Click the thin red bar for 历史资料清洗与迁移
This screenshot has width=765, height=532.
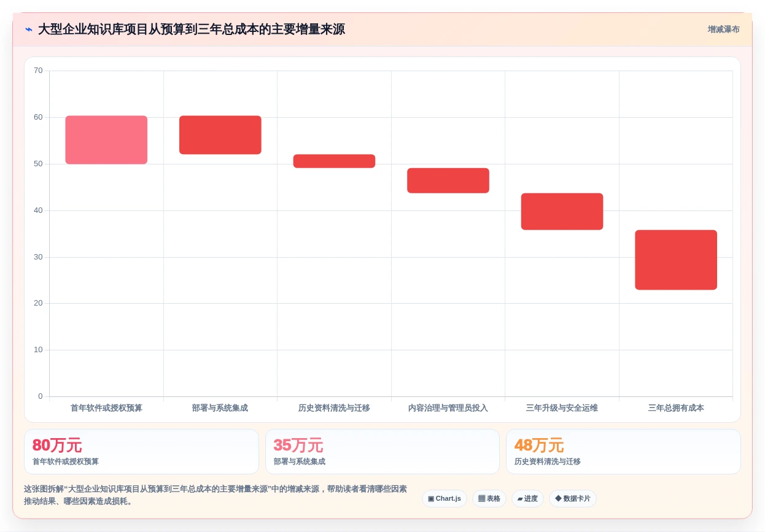tap(334, 161)
